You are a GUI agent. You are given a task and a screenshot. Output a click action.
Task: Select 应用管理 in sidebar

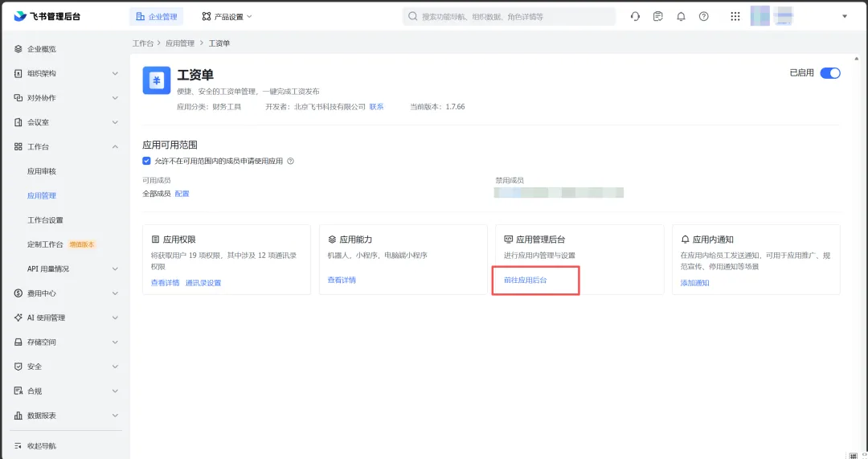(x=42, y=195)
